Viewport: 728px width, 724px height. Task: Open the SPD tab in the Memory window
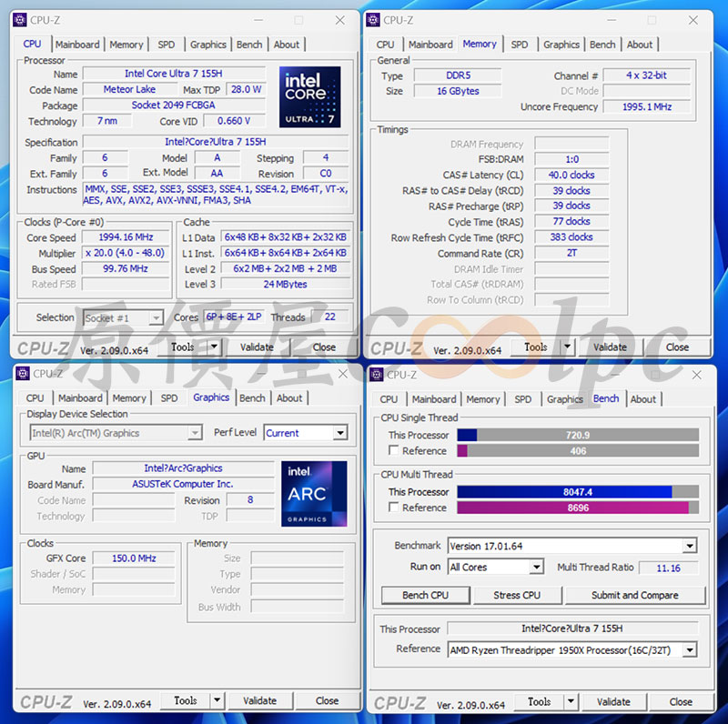(x=520, y=45)
